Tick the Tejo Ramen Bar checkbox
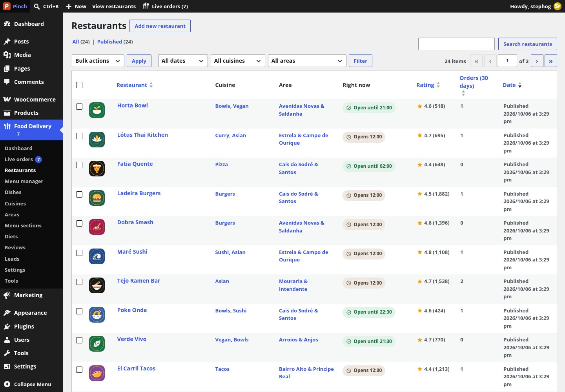565x392 pixels. [x=79, y=282]
